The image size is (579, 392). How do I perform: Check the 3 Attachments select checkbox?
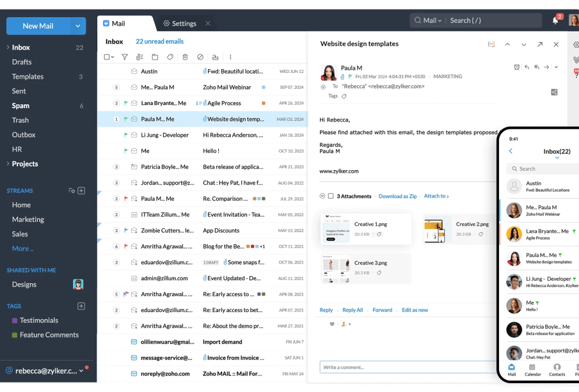point(331,196)
